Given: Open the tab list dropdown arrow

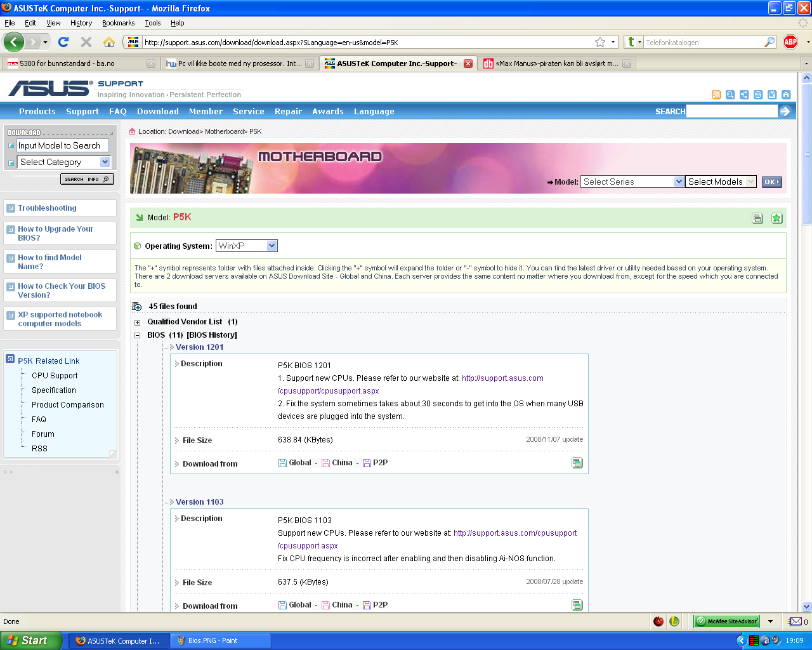Looking at the screenshot, I should tap(806, 63).
